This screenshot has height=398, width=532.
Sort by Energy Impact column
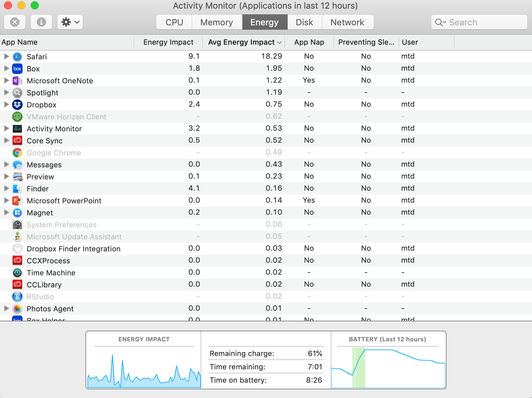168,42
